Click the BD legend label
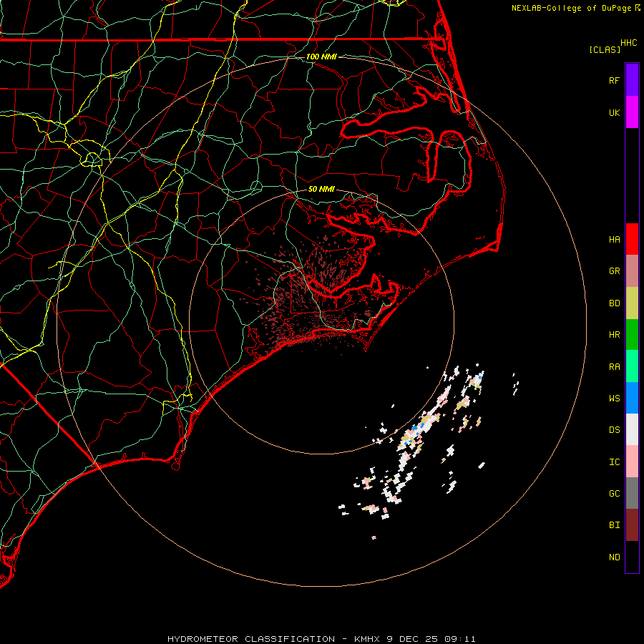 click(x=614, y=303)
